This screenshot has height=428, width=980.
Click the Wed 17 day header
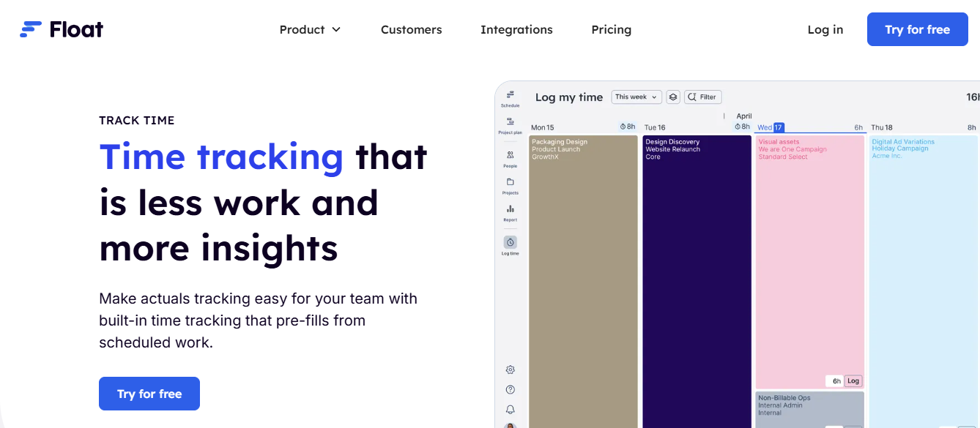pos(771,127)
